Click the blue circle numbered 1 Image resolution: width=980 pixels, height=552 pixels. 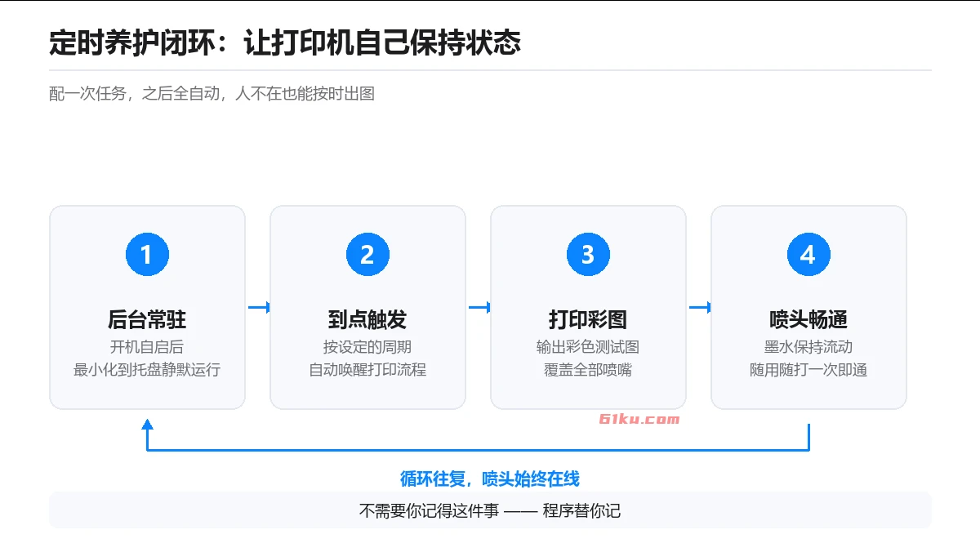point(147,254)
